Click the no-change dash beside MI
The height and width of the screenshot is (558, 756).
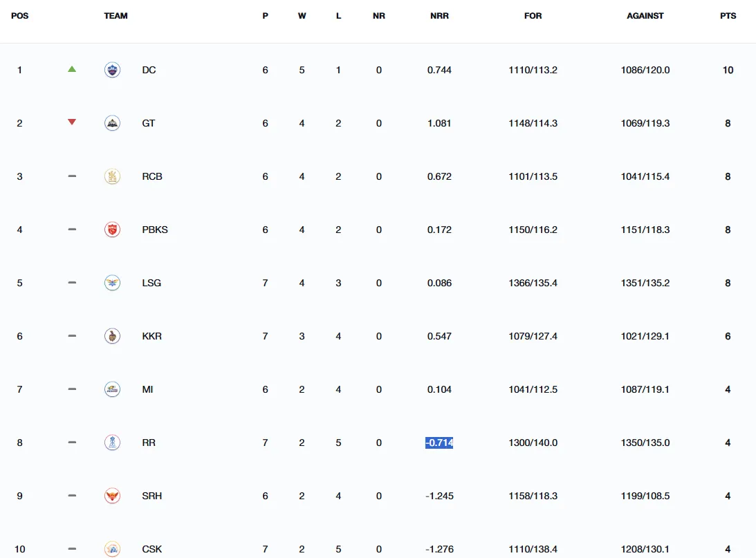tap(72, 389)
